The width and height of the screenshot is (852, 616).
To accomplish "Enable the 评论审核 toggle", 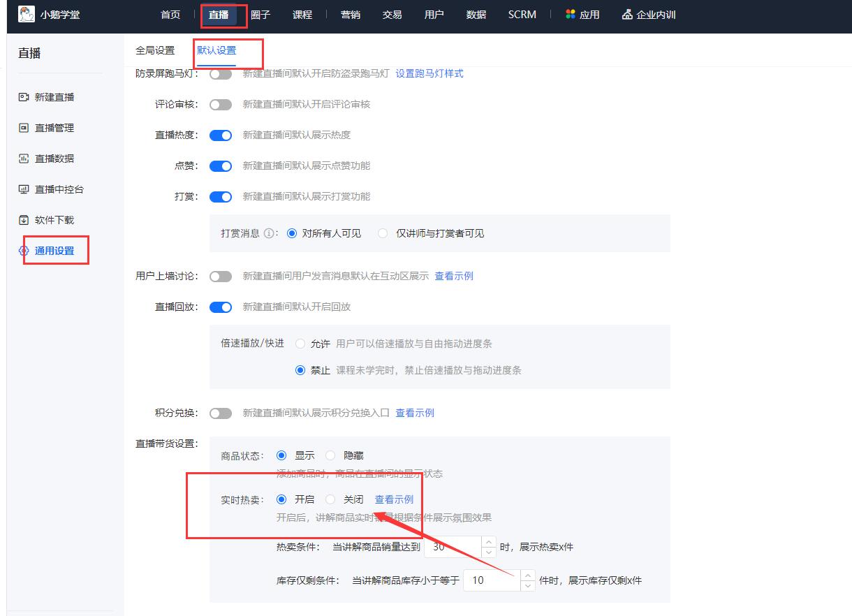I will pos(221,104).
